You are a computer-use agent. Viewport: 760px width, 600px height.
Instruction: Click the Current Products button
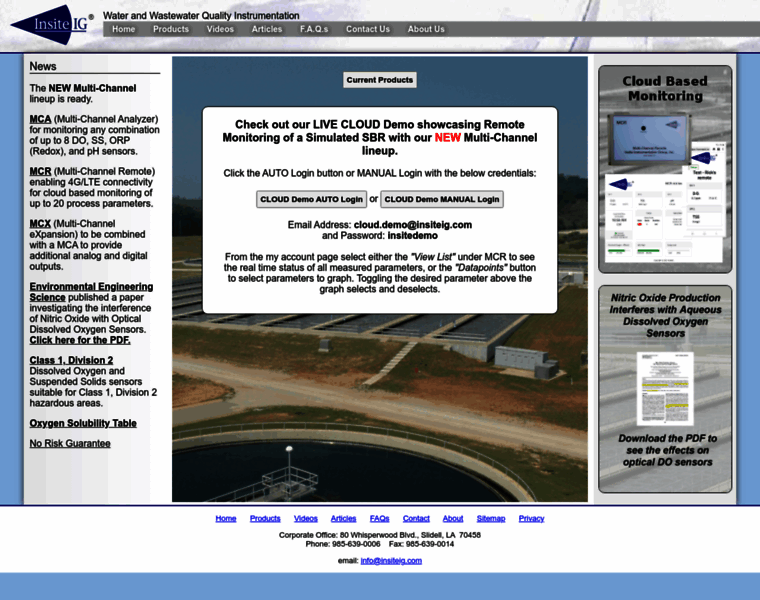[380, 80]
